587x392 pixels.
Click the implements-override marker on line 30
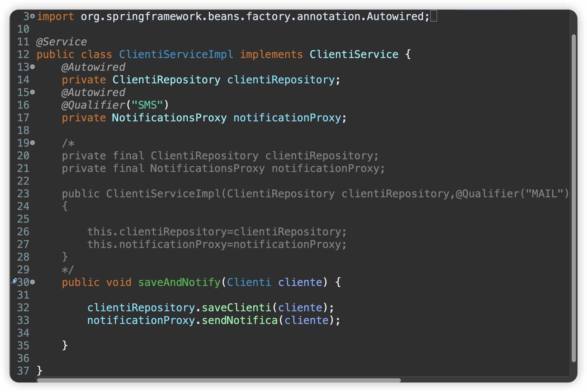pos(14,281)
